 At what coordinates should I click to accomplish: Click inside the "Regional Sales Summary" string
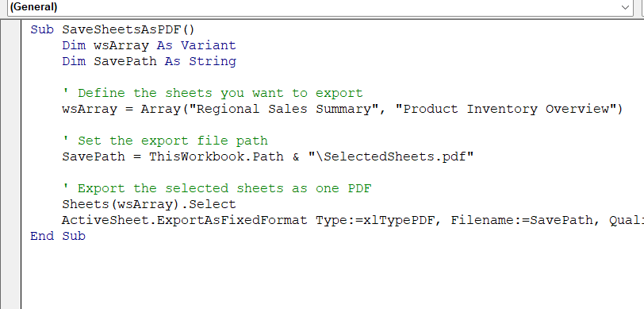[283, 109]
